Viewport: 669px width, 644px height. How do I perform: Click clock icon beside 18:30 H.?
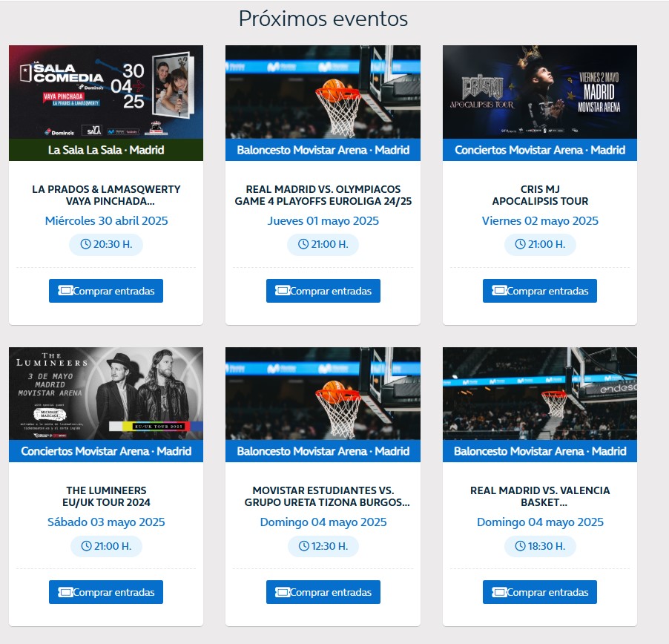tap(520, 546)
